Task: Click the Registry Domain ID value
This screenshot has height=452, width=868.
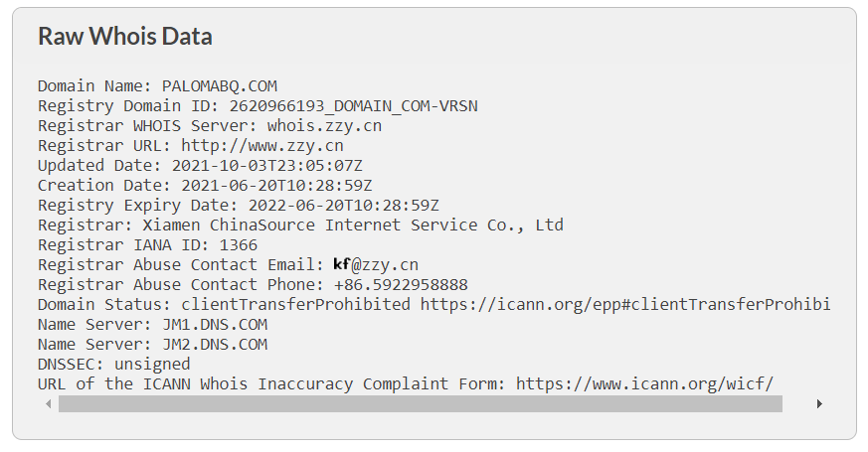Action: pyautogui.click(x=353, y=106)
